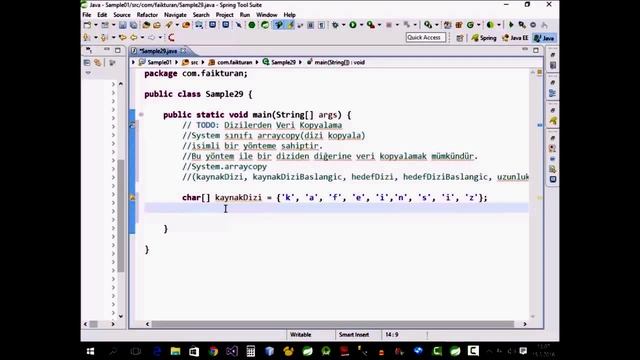
Task: Click the Link with Editor icon in side panel
Action: click(x=98, y=62)
